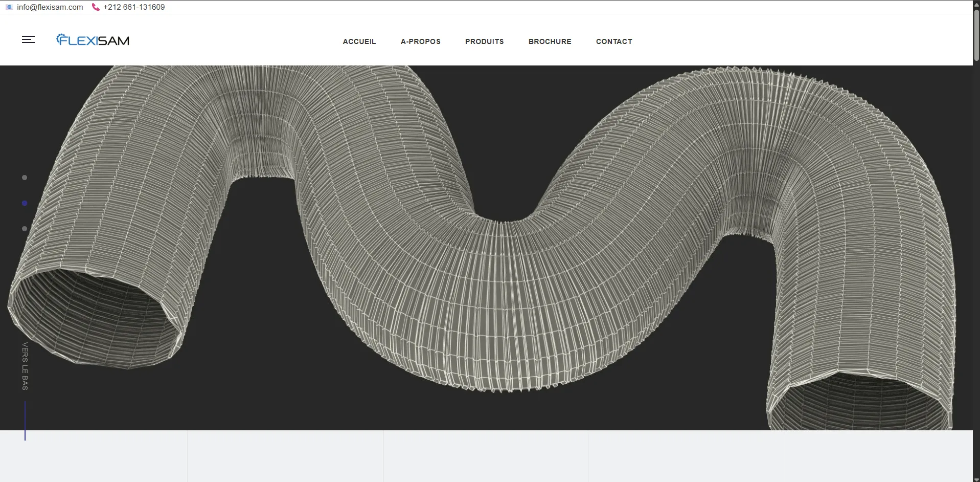The width and height of the screenshot is (980, 482).
Task: Open the BROCHURE page
Action: (550, 41)
